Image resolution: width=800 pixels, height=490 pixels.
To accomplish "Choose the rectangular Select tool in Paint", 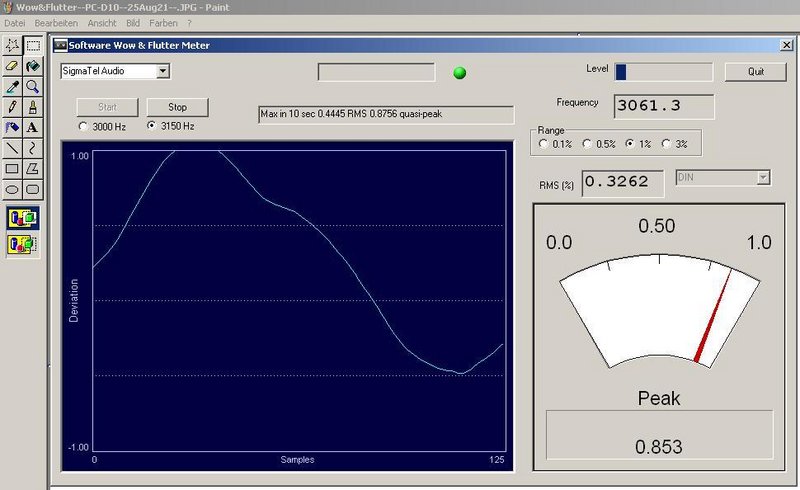I will (33, 45).
